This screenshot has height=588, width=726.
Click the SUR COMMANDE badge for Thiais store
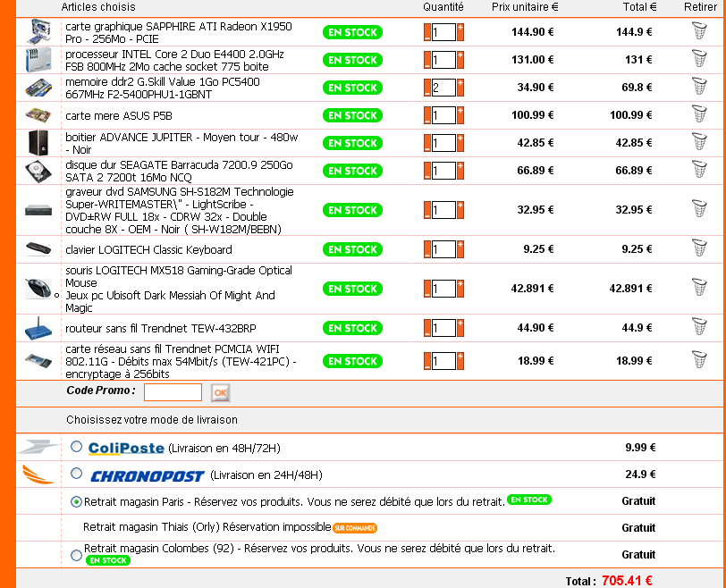(355, 528)
